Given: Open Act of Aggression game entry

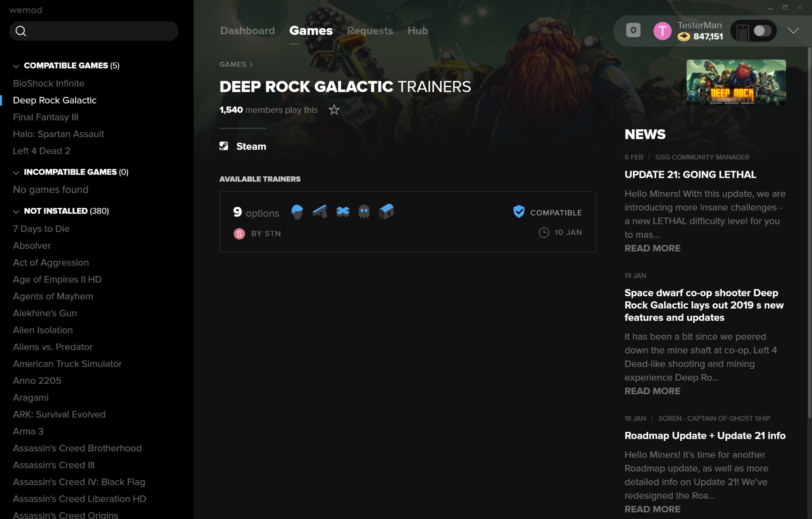Looking at the screenshot, I should [x=51, y=262].
